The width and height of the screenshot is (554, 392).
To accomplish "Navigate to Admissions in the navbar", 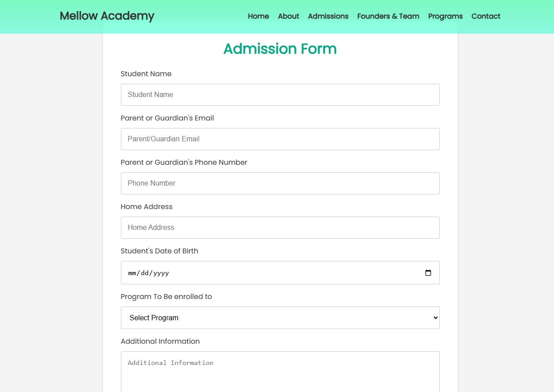I will (328, 16).
